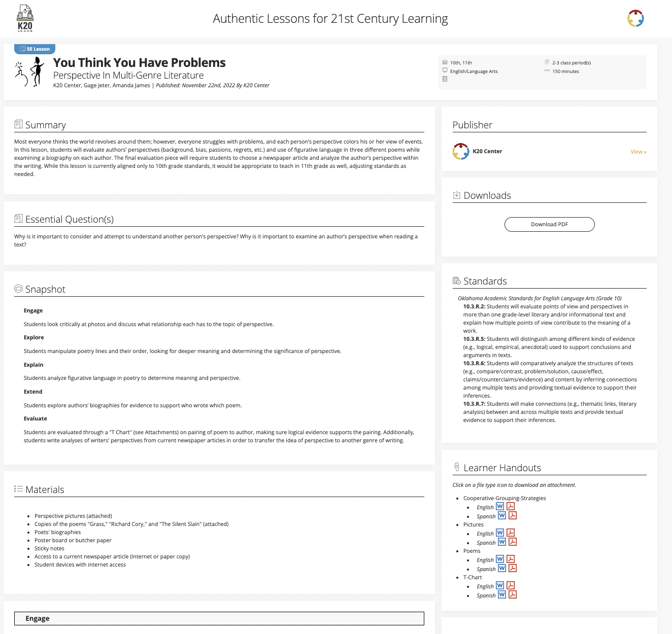Image resolution: width=672 pixels, height=634 pixels.
Task: Click the K20 Learn logo
Action: coord(25,19)
